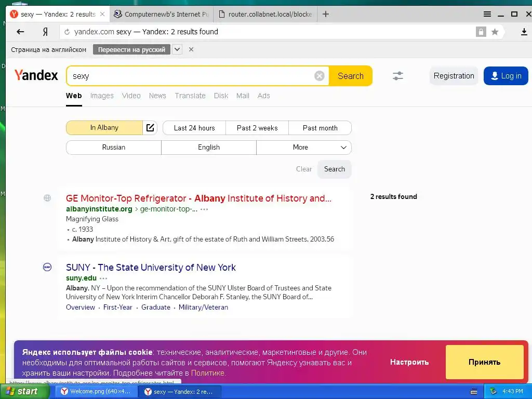Toggle the In Albany region filter
The image size is (532, 399).
point(104,128)
